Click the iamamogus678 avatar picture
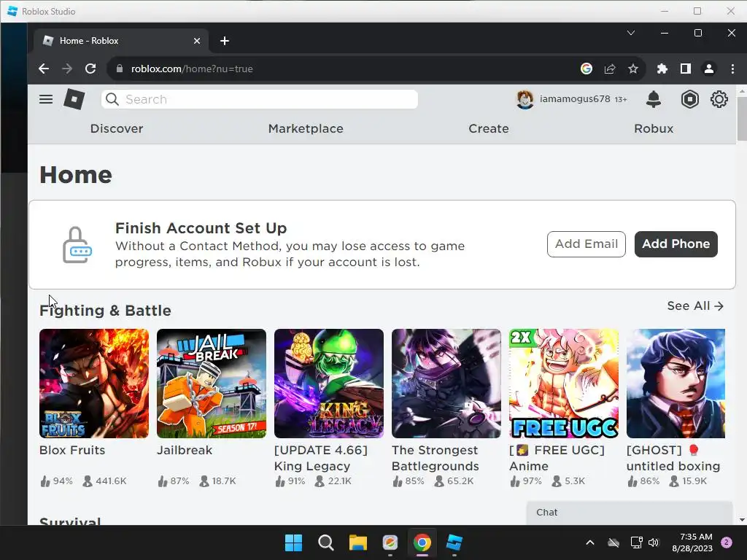 click(525, 99)
